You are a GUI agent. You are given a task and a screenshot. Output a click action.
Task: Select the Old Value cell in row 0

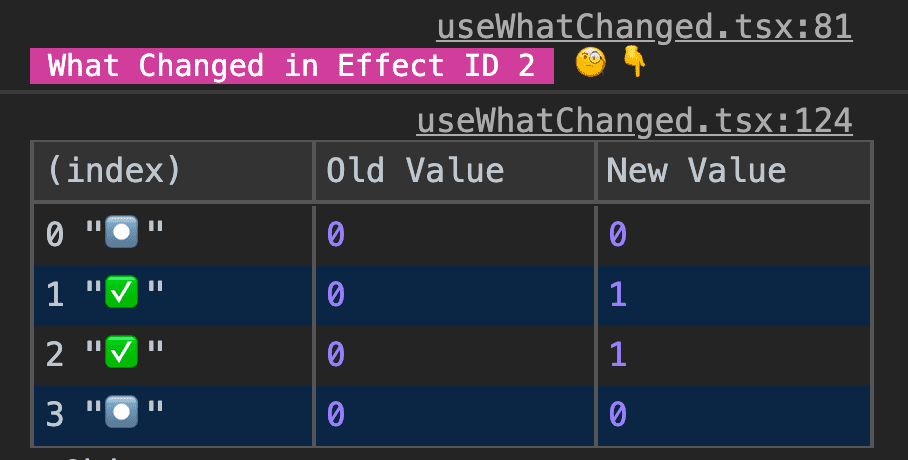(455, 235)
